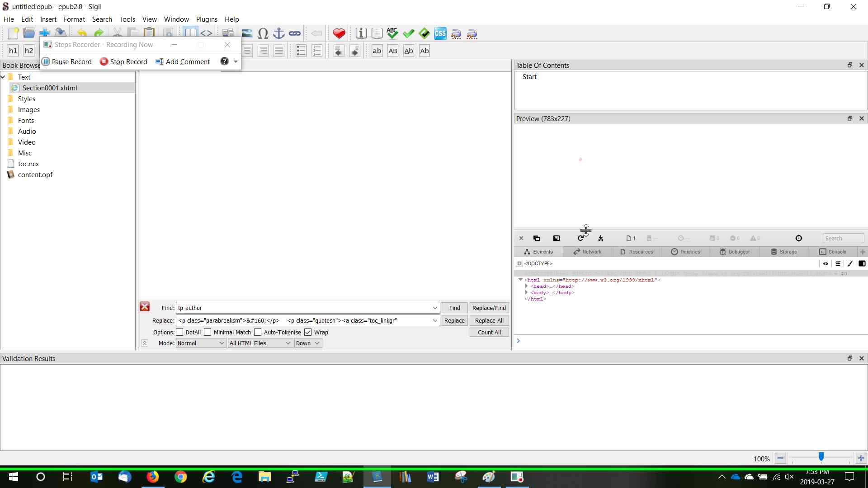The height and width of the screenshot is (488, 868).
Task: Open the Plugins menu
Action: point(207,19)
